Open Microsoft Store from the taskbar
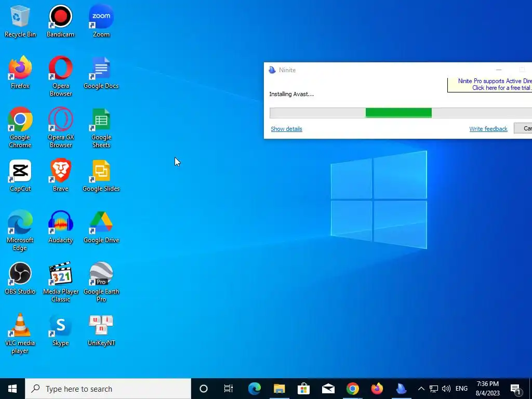The height and width of the screenshot is (399, 532). click(303, 389)
